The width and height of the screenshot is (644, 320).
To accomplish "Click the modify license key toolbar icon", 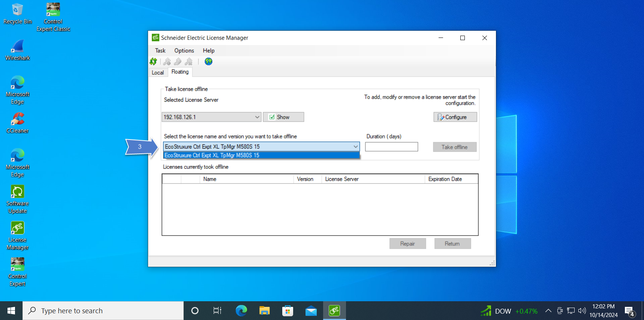I will pyautogui.click(x=178, y=62).
